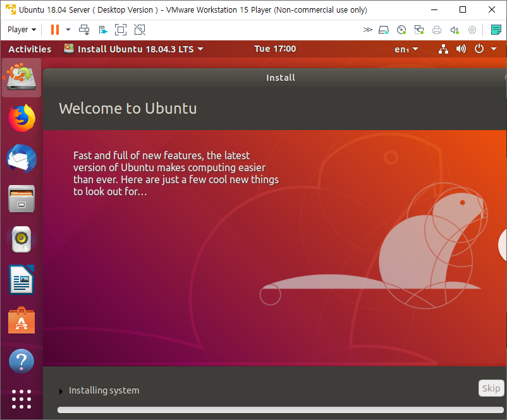Click the 'Installing system' status text
507x420 pixels.
tap(104, 390)
